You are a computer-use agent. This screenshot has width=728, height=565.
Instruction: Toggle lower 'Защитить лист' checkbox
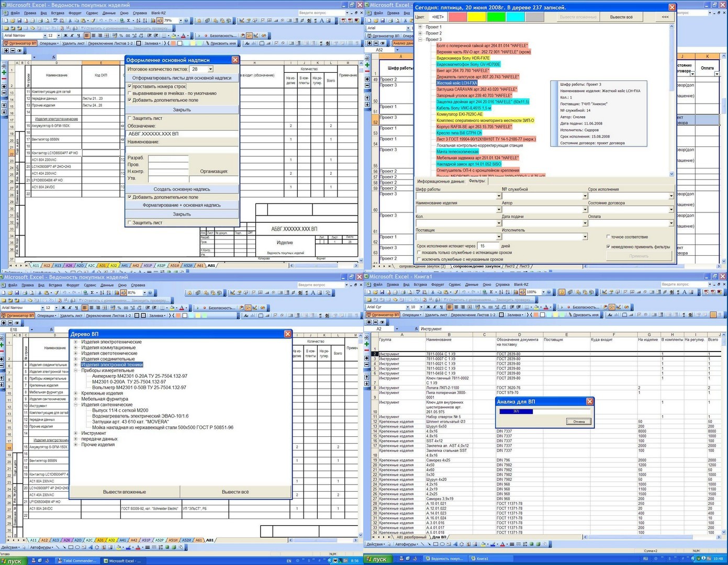[x=130, y=222]
